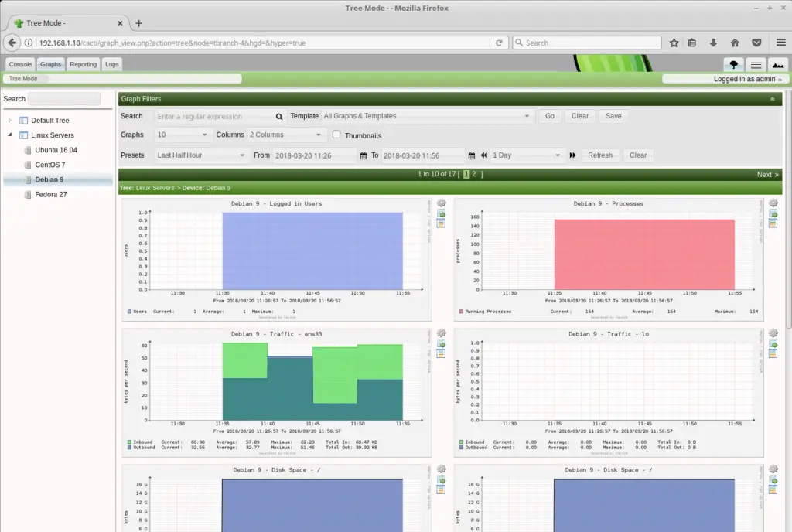This screenshot has height=532, width=792.
Task: Select Fedora 27 in the tree
Action: tap(51, 194)
